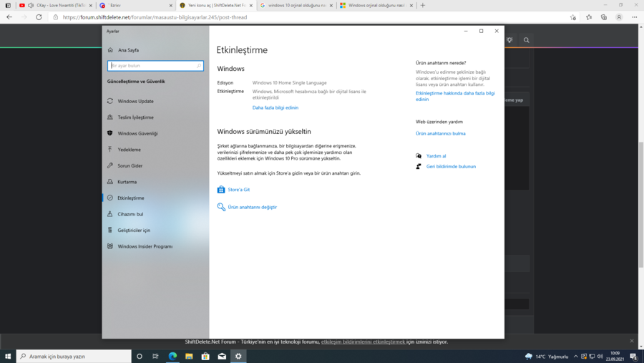Image resolution: width=644 pixels, height=363 pixels.
Task: Open browser profile icon
Action: [619, 17]
